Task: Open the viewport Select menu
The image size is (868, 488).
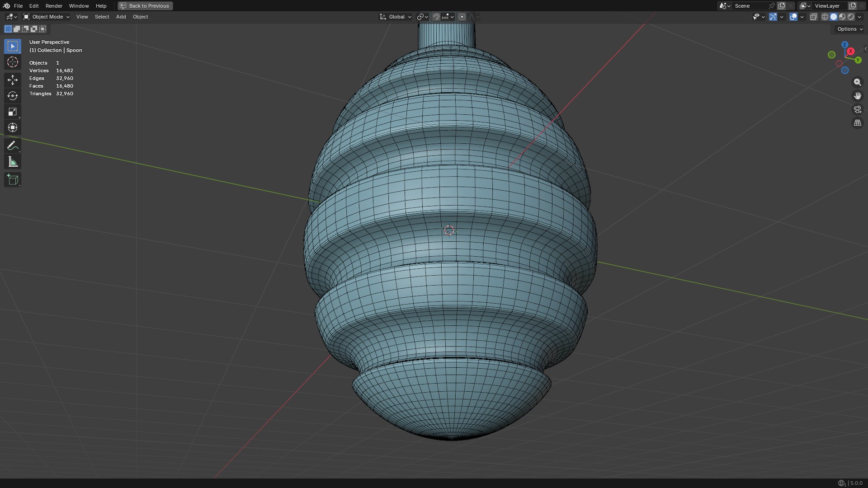Action: pos(102,17)
